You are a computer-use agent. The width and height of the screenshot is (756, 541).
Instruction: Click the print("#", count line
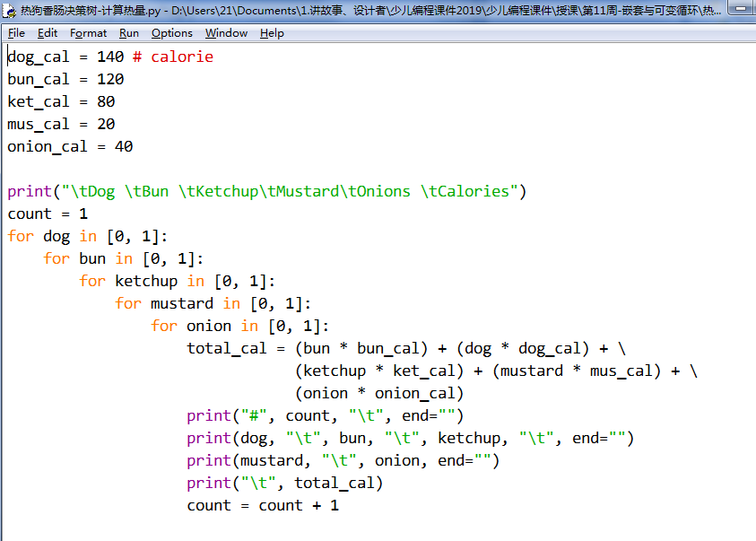[326, 415]
